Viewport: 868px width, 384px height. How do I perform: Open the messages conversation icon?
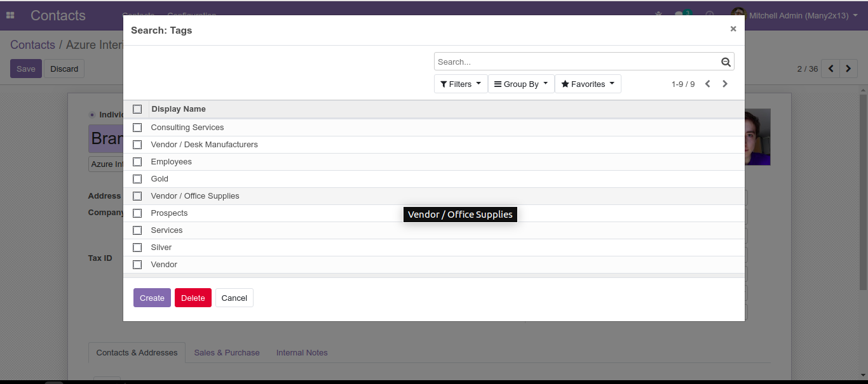(x=679, y=15)
